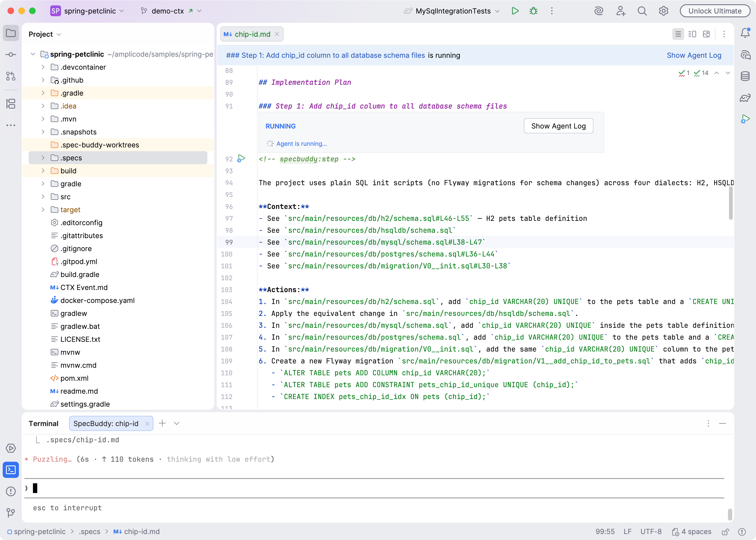The image size is (756, 540).
Task: Switch to markdown preview-only view
Action: coord(707,34)
